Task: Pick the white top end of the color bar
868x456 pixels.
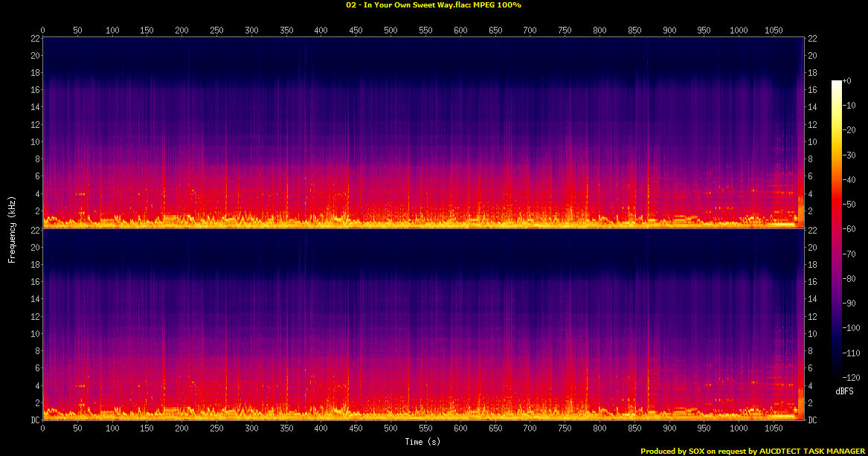Action: pos(837,83)
